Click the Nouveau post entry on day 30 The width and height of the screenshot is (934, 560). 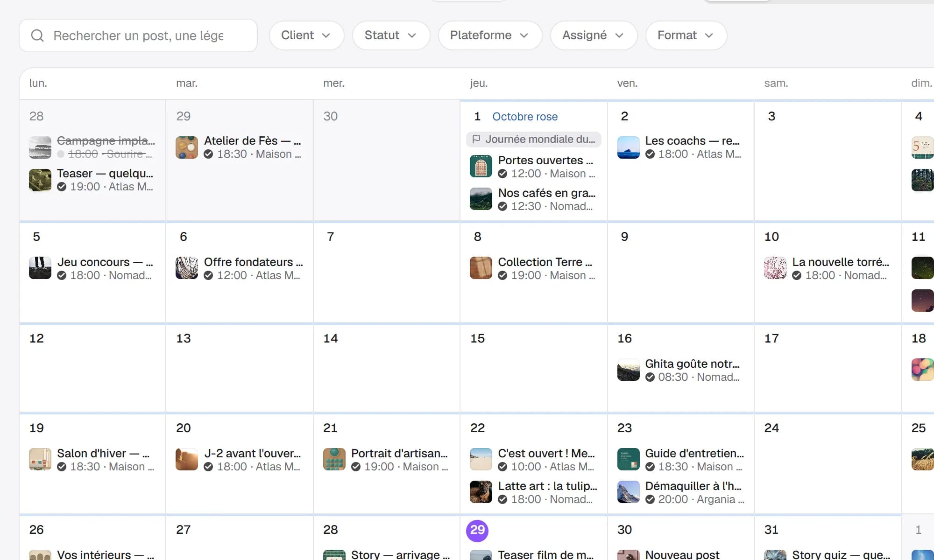pyautogui.click(x=682, y=554)
